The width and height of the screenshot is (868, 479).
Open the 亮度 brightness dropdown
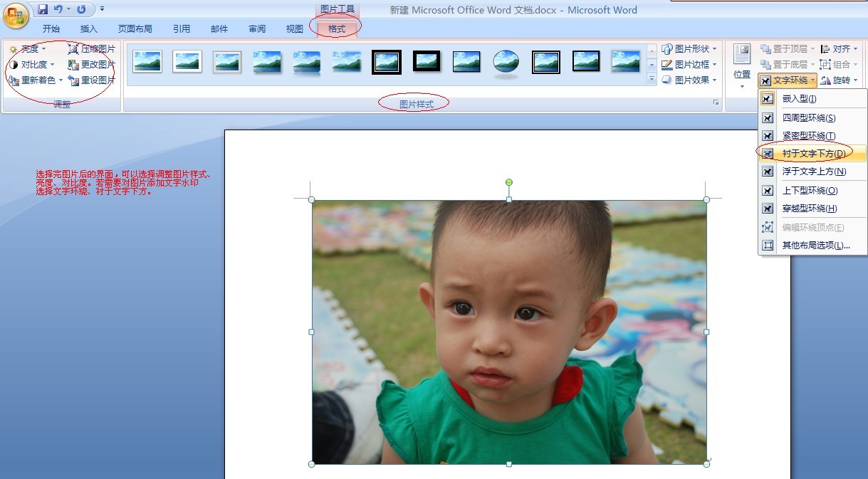(x=27, y=49)
